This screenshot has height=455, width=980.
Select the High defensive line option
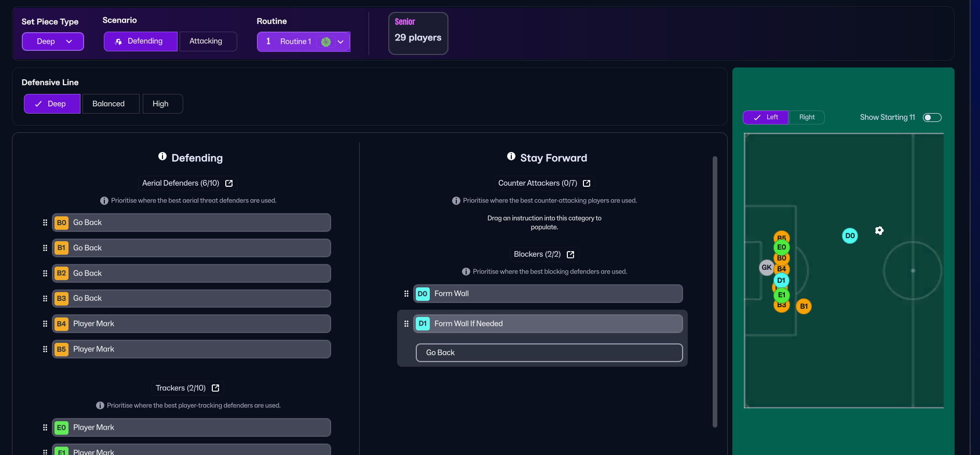tap(160, 104)
